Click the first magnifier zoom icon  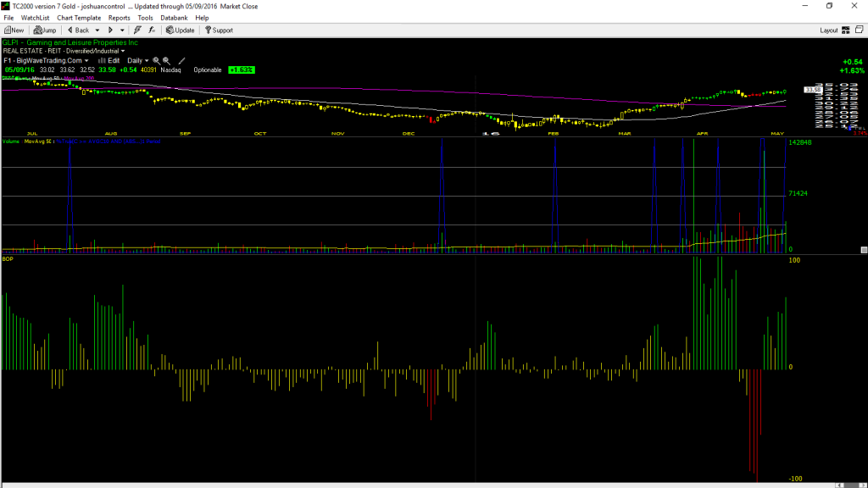[x=156, y=61]
